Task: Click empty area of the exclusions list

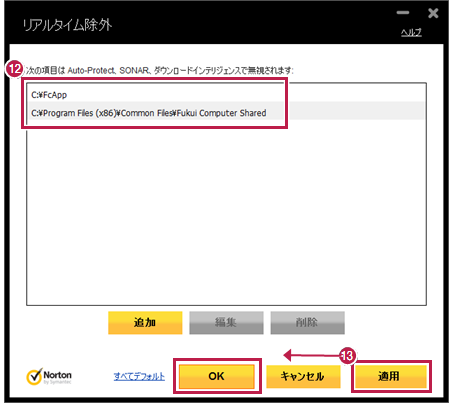Action: (226, 213)
